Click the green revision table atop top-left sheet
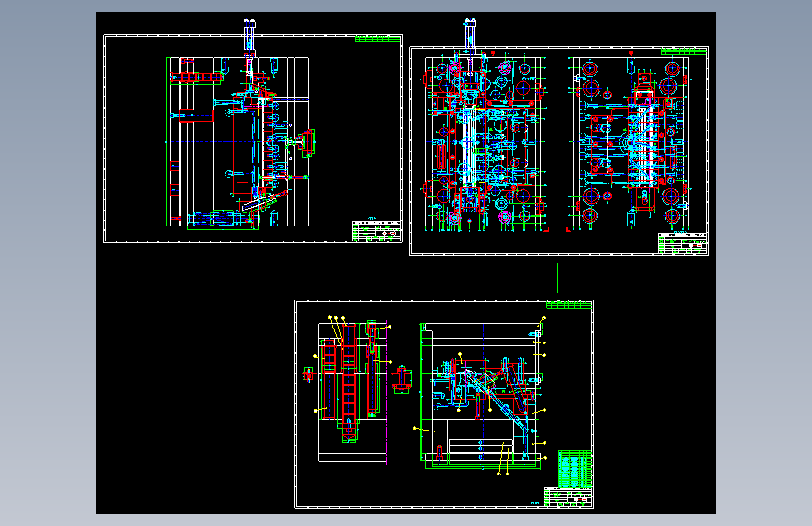Image resolution: width=812 pixels, height=526 pixels. (x=378, y=38)
